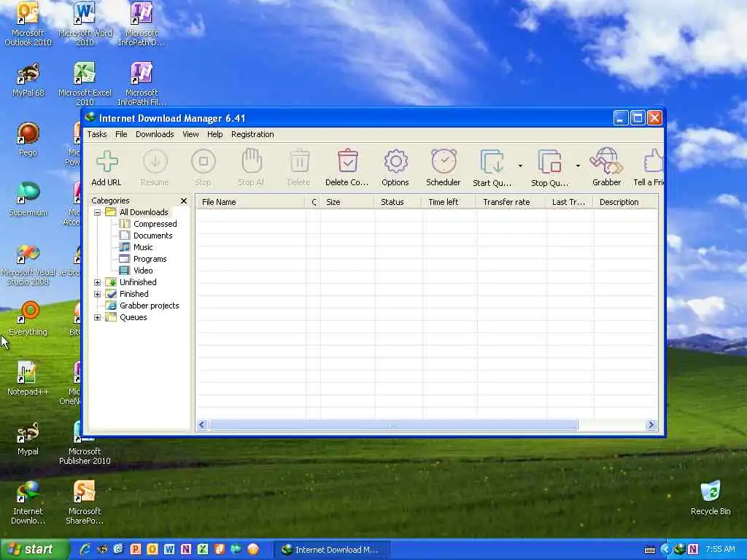
Task: Open the Downloads menu
Action: [155, 134]
